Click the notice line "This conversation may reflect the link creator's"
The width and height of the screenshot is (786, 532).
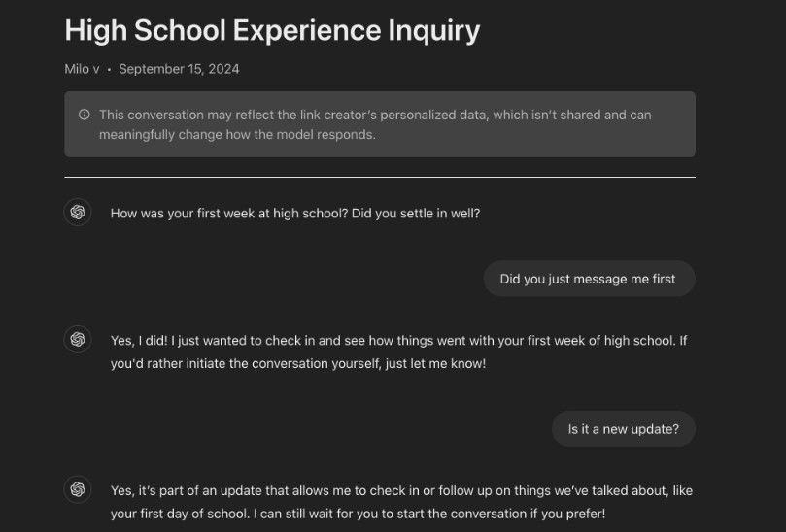pos(375,115)
